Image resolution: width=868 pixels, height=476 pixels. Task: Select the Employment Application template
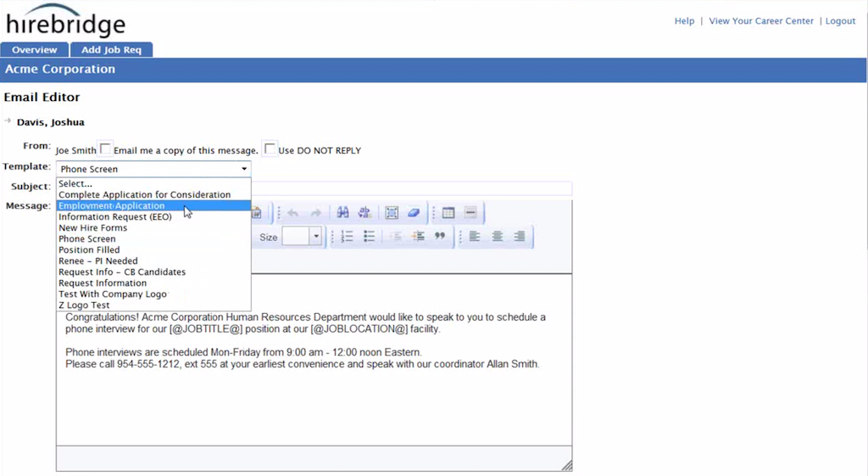pyautogui.click(x=153, y=205)
